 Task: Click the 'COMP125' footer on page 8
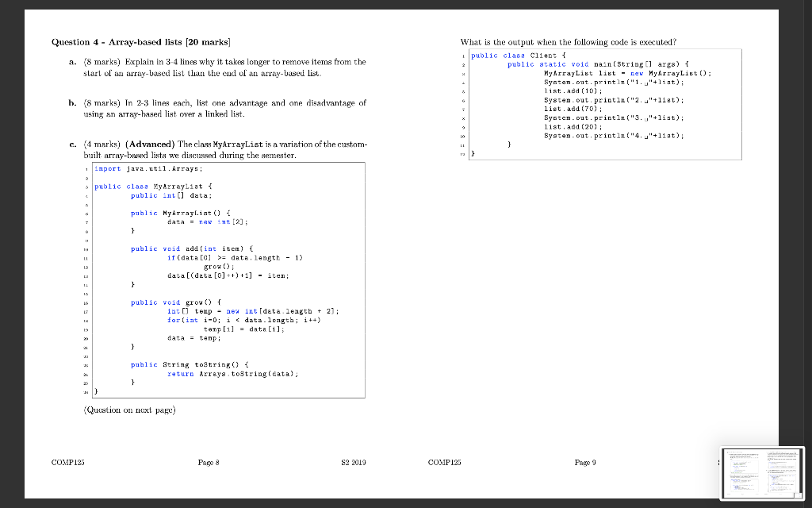click(x=68, y=463)
